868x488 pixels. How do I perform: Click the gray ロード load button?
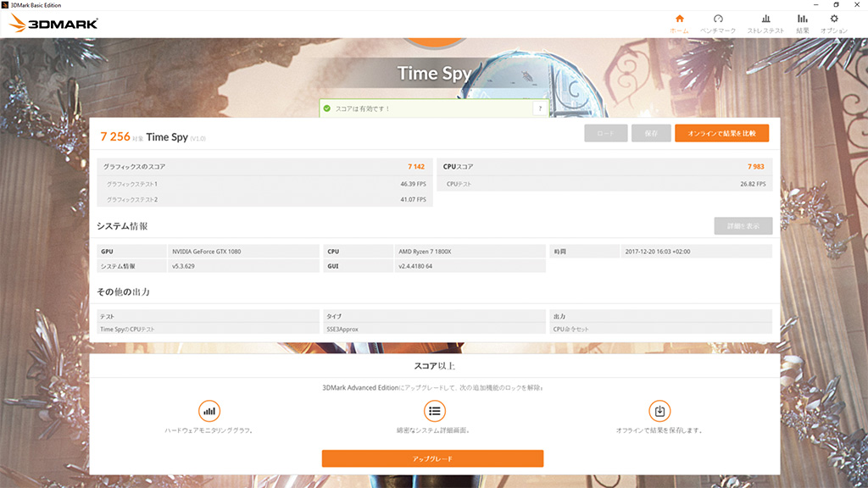(x=605, y=133)
